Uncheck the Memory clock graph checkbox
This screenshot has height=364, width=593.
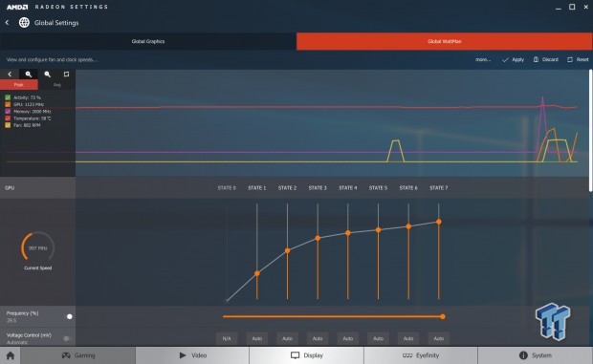point(8,112)
